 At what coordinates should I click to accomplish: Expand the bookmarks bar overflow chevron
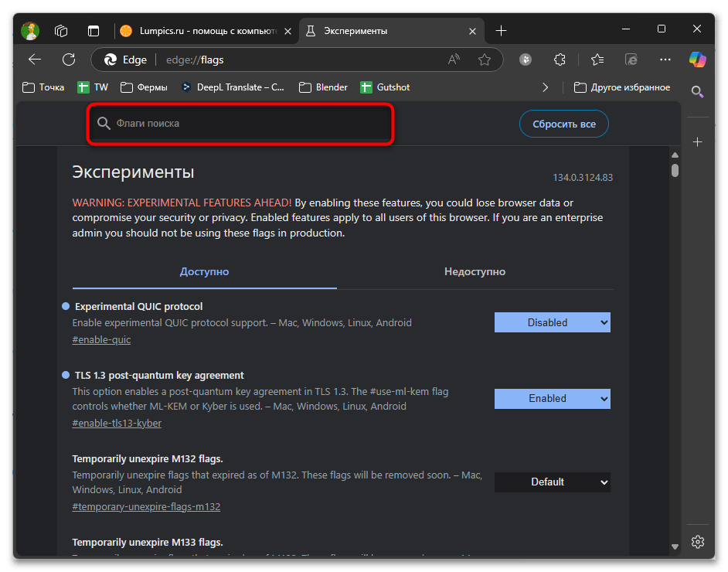[x=546, y=87]
